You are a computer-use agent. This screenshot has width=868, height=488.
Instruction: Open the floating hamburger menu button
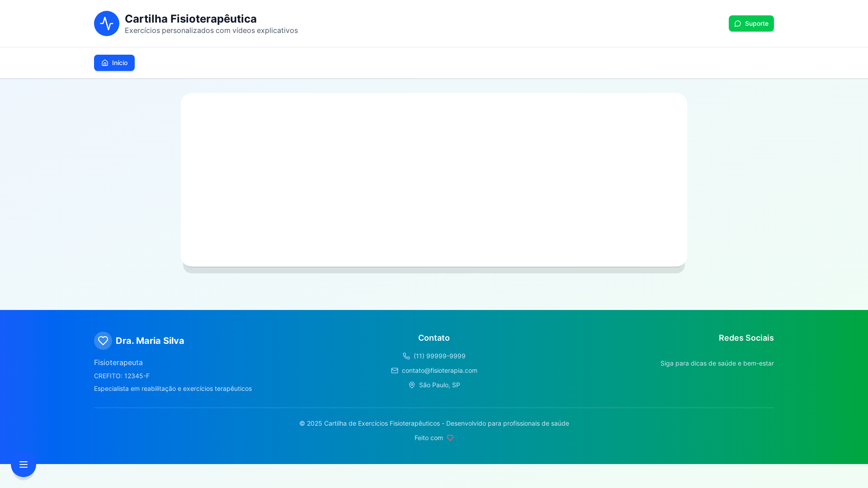pyautogui.click(x=24, y=465)
